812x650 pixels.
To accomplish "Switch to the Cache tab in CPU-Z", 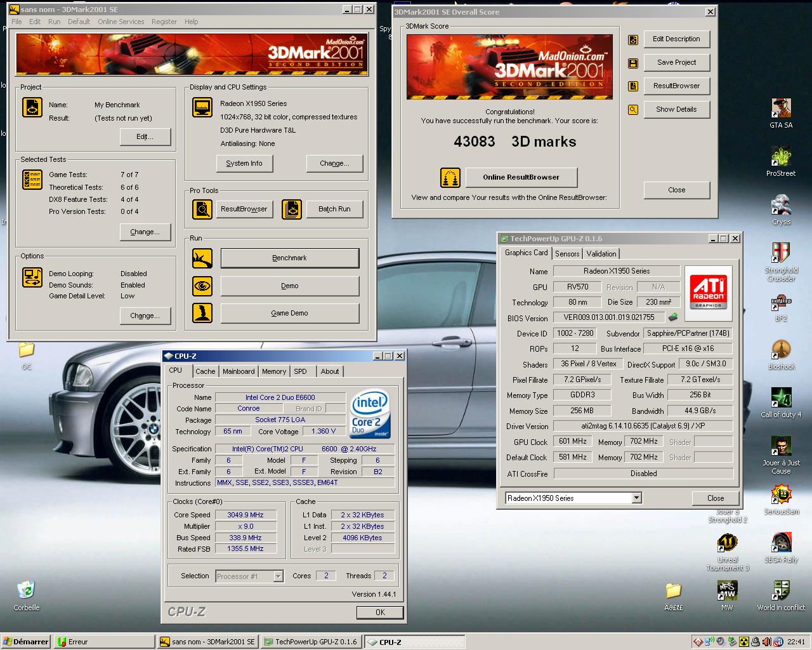I will click(x=205, y=372).
